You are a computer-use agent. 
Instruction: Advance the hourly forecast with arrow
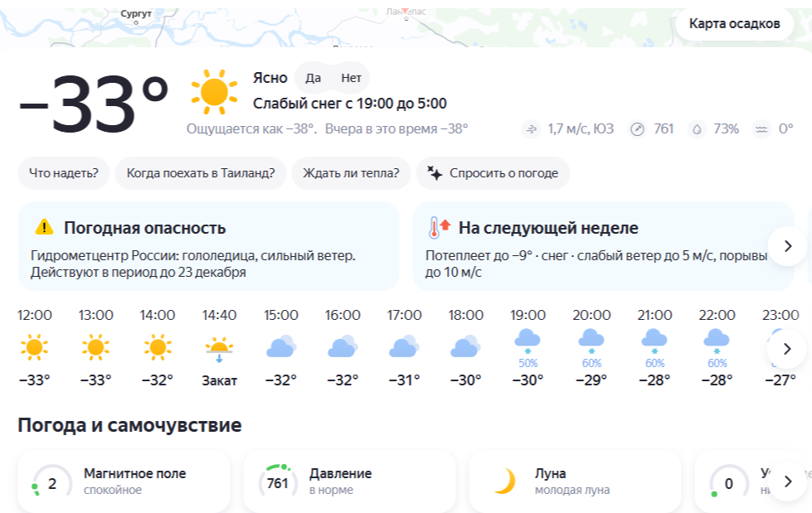pyautogui.click(x=786, y=348)
